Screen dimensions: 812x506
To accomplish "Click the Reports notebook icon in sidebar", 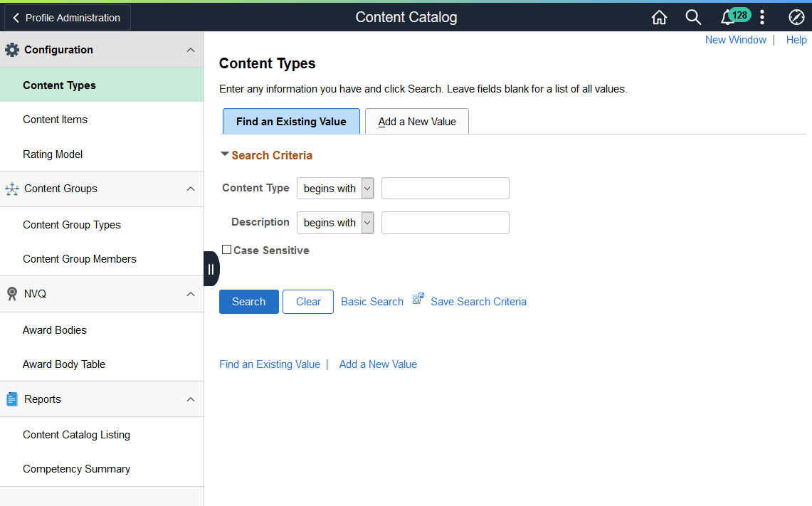I will [11, 399].
